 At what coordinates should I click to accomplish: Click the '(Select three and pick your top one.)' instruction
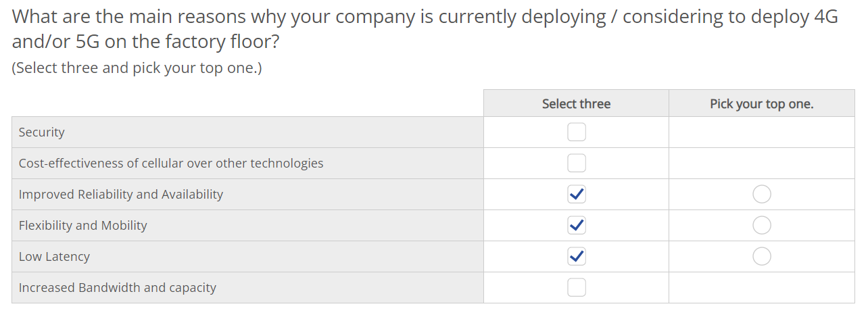pos(137,68)
